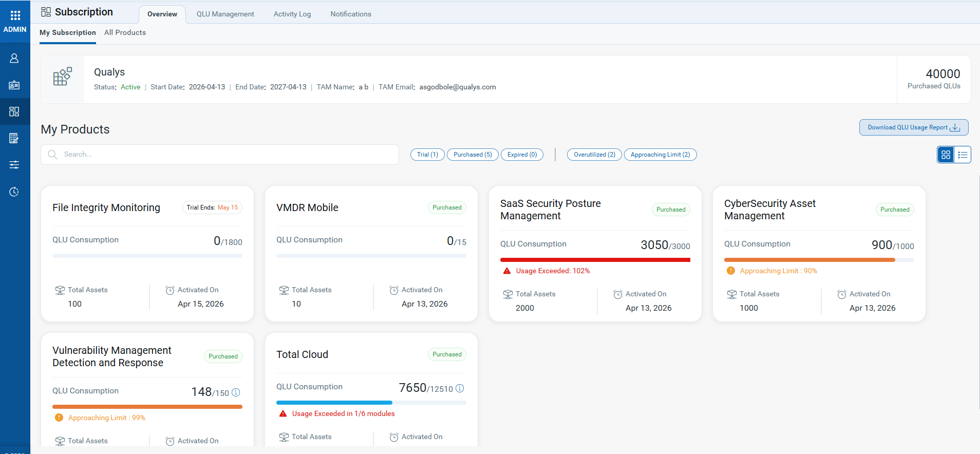The width and height of the screenshot is (980, 454).
Task: Filter products by Trial (1)
Action: click(428, 155)
